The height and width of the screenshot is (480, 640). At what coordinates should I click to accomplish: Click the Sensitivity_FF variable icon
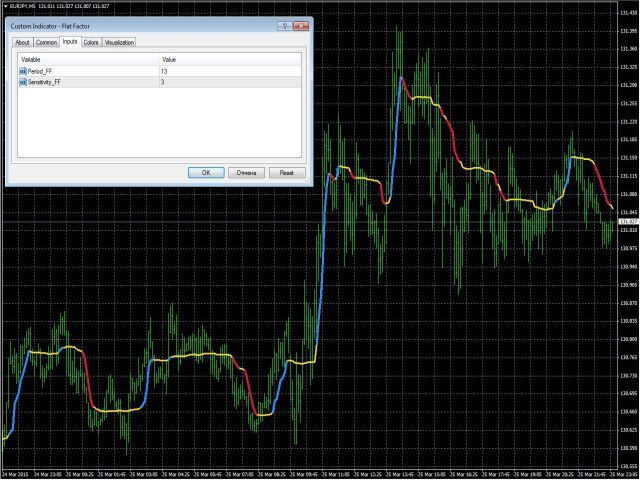pyautogui.click(x=23, y=83)
